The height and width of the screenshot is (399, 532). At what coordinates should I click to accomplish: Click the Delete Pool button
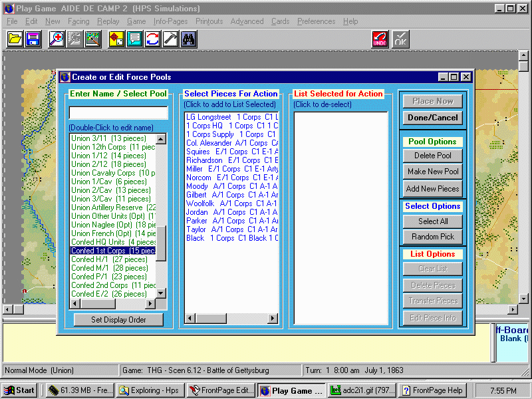pos(433,156)
